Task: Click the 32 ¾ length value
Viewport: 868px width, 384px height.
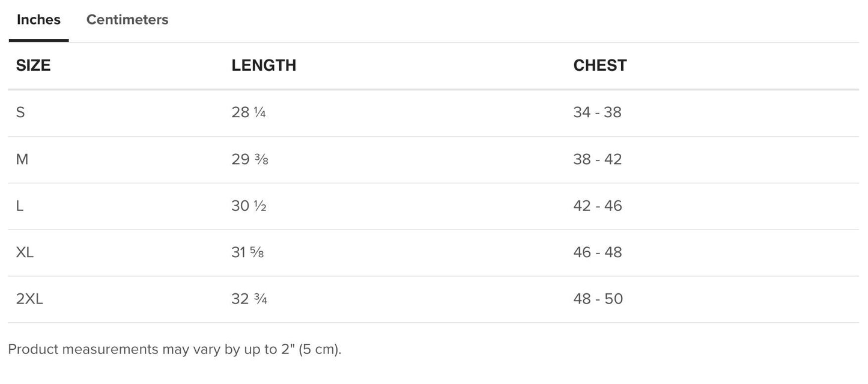Action: pos(249,299)
